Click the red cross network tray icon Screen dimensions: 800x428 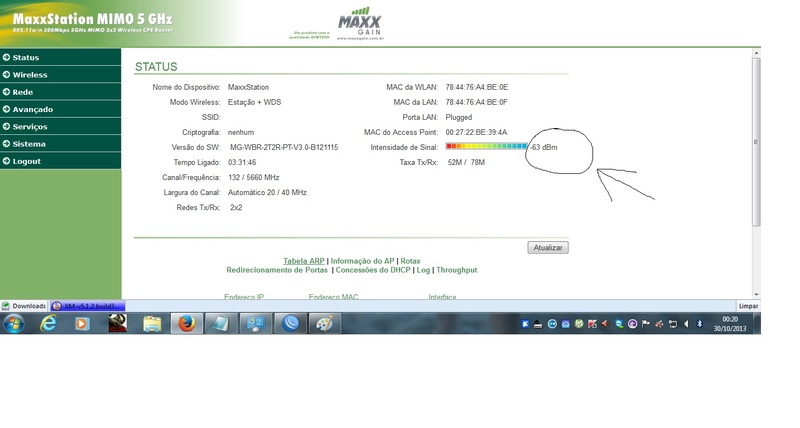[659, 324]
